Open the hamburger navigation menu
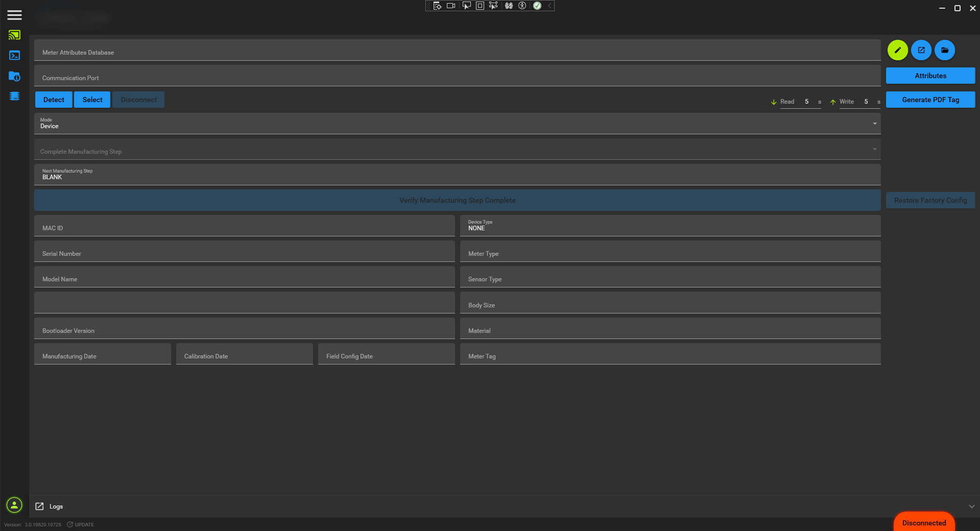Viewport: 980px width, 531px height. (14, 15)
